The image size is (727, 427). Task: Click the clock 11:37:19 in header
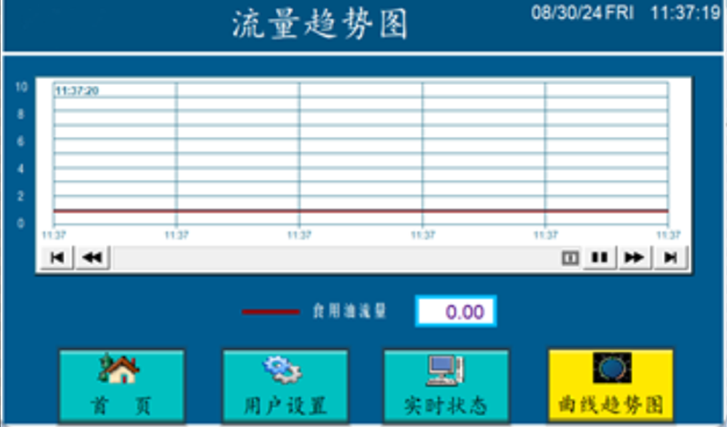pyautogui.click(x=685, y=13)
